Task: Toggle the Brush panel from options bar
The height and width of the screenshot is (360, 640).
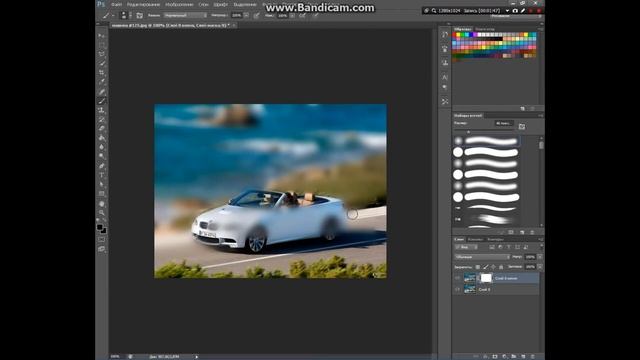Action: tap(139, 15)
